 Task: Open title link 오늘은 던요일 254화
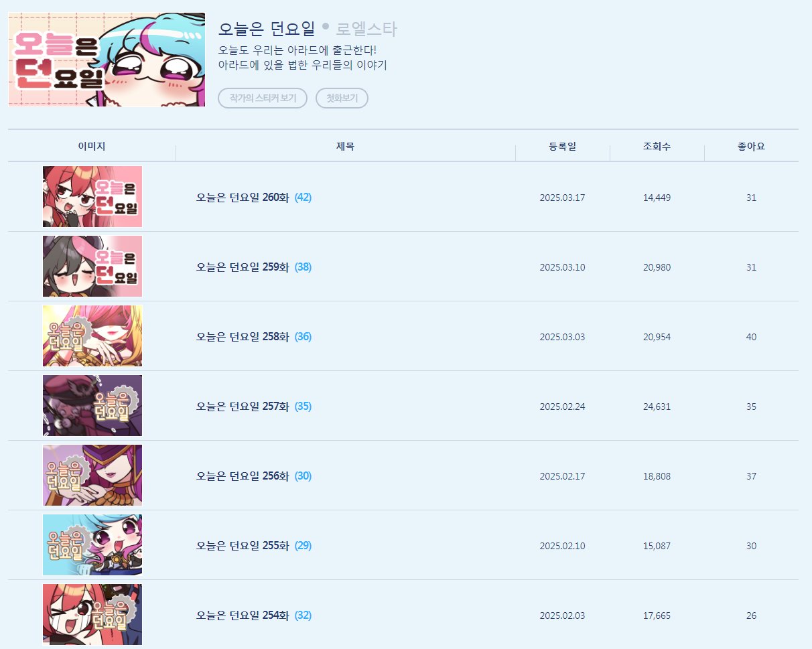click(243, 616)
